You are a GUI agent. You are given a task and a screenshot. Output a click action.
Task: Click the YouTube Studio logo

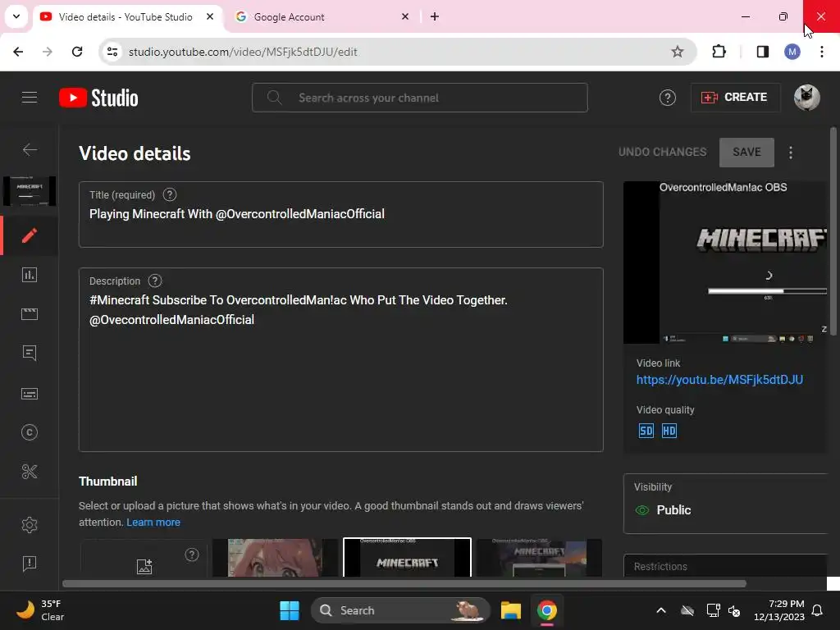[x=98, y=98]
